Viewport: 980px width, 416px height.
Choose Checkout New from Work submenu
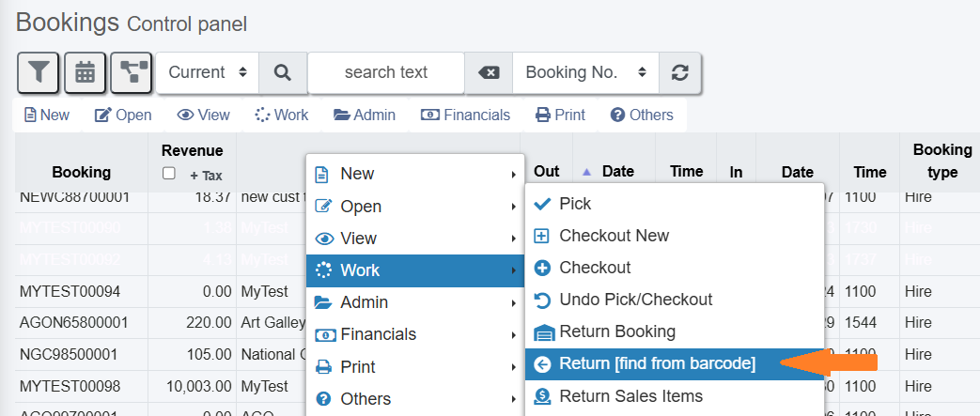coord(614,236)
